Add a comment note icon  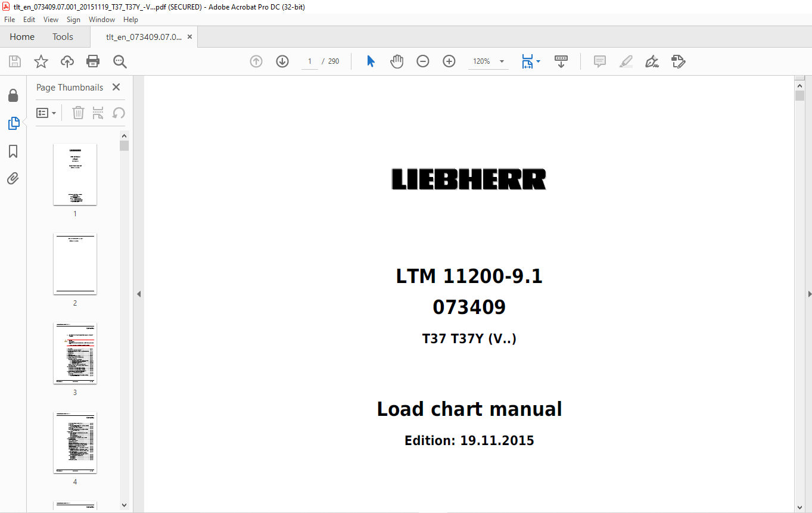(x=600, y=61)
